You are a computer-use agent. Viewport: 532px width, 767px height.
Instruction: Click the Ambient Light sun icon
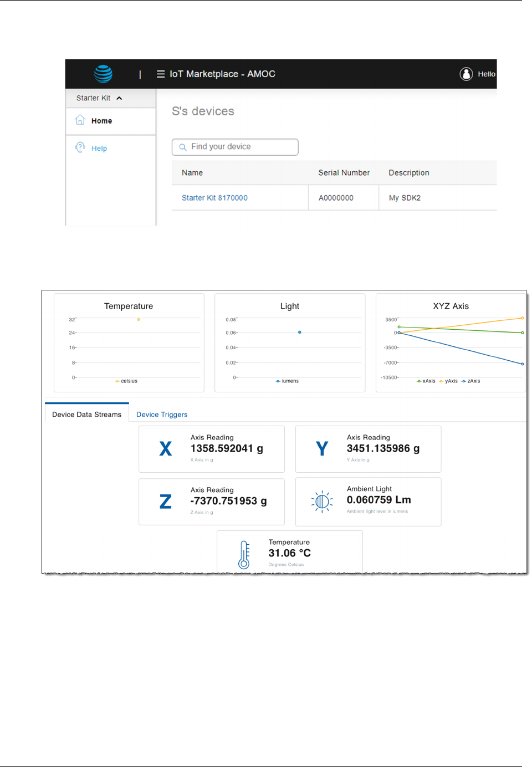[x=322, y=502]
